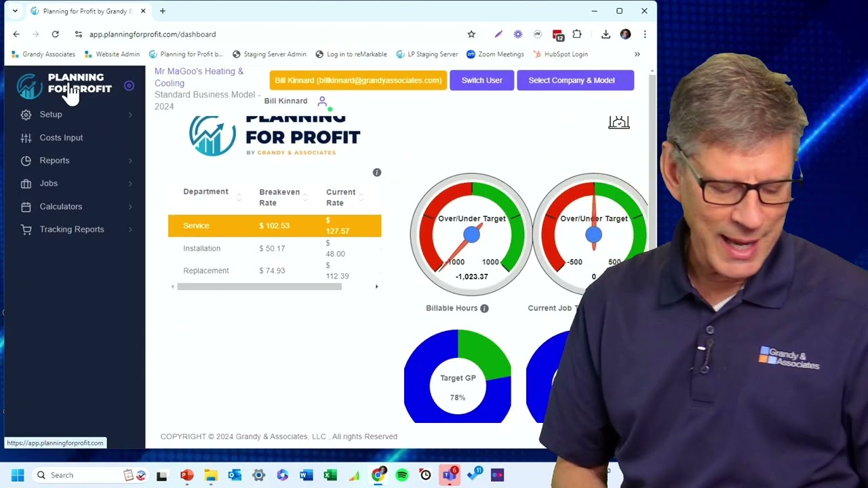868x488 pixels.
Task: Expand the Jobs menu chevron
Action: coord(130,184)
